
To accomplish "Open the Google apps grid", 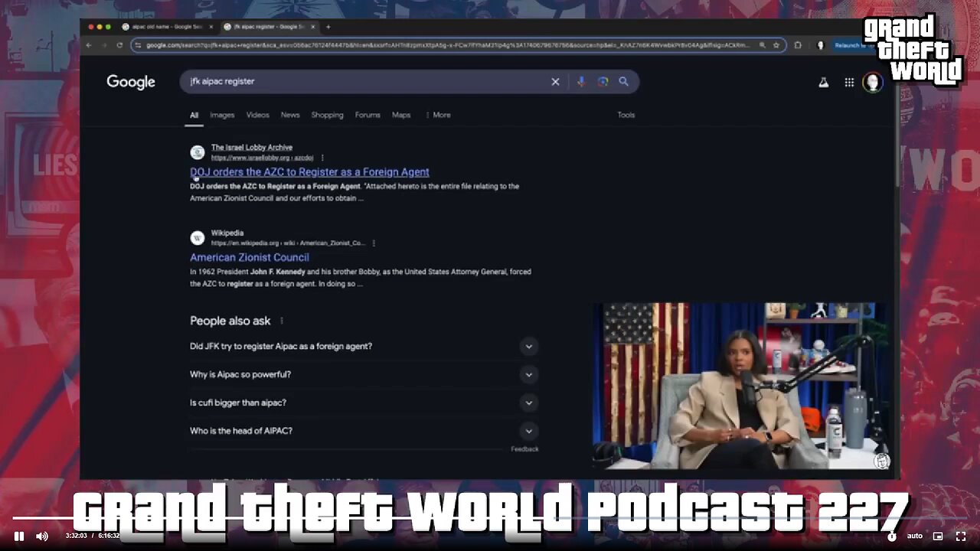I will [x=849, y=83].
